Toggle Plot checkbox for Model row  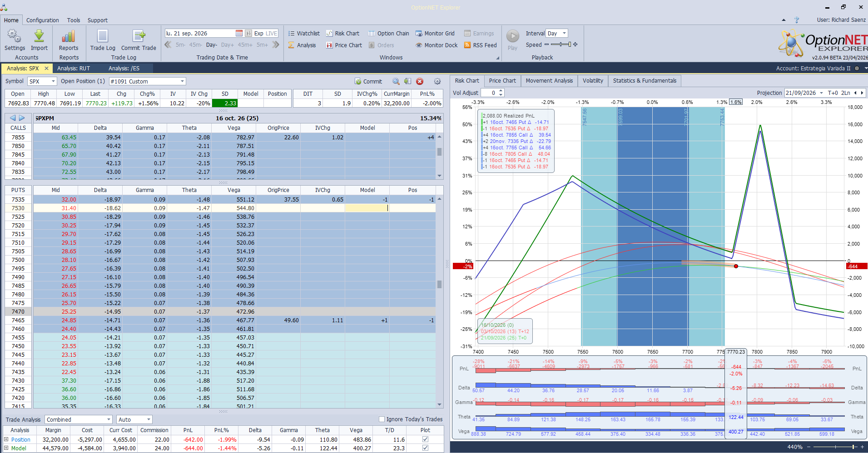(425, 448)
